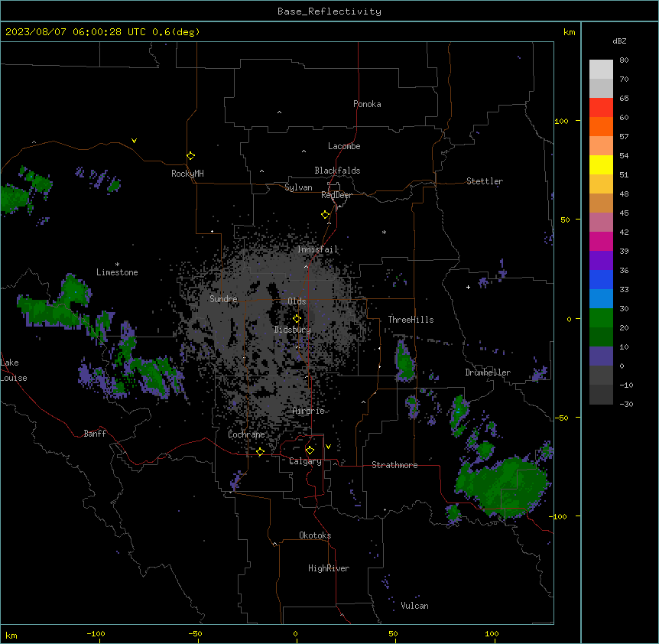Click the Airdrie city label

[x=309, y=411]
